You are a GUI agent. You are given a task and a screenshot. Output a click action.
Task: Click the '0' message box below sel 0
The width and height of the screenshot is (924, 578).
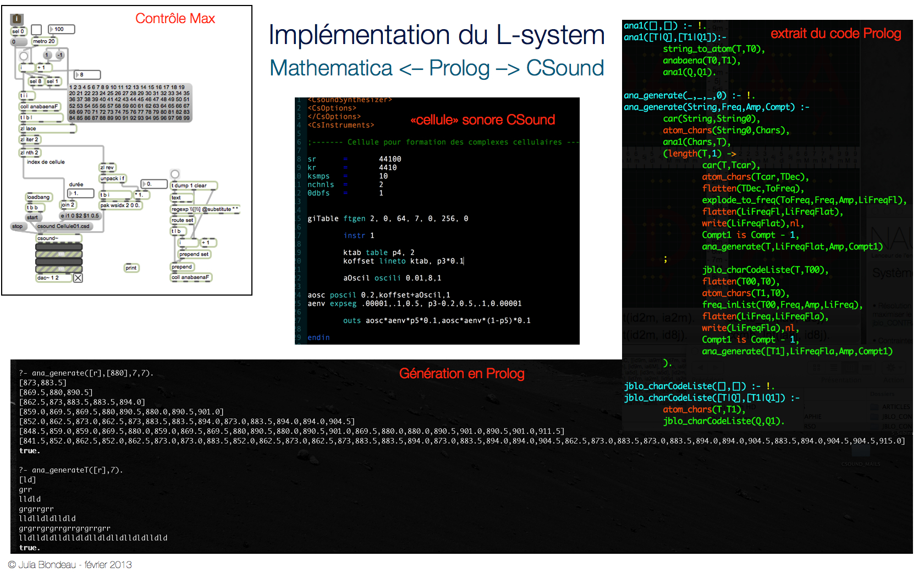(x=18, y=42)
